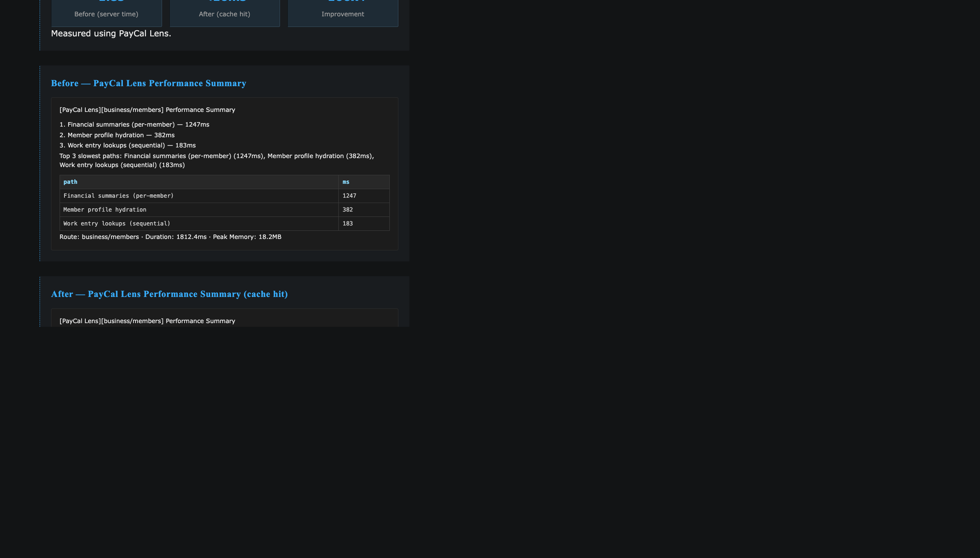
Task: Click the first '[PayCal Lens][business/members] Performance Summary' title
Action: pos(147,110)
